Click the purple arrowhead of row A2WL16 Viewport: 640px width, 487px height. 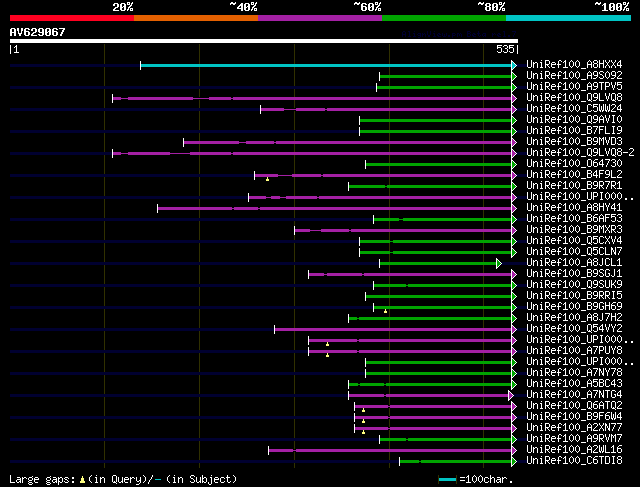[514, 451]
